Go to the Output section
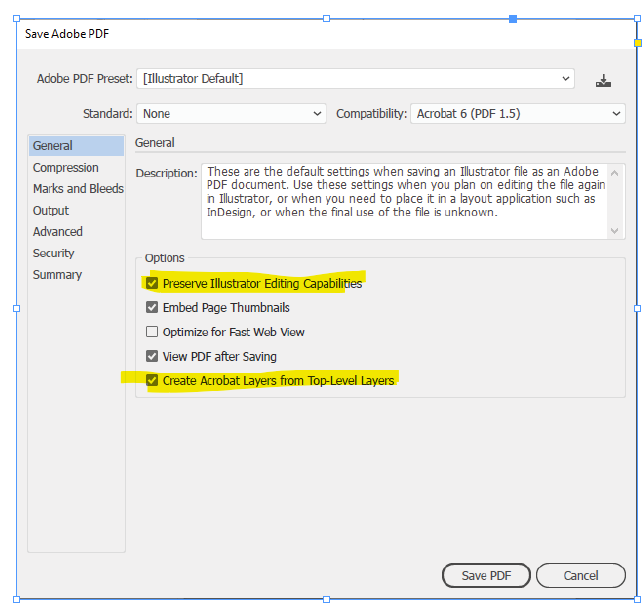This screenshot has width=643, height=611. coord(51,211)
